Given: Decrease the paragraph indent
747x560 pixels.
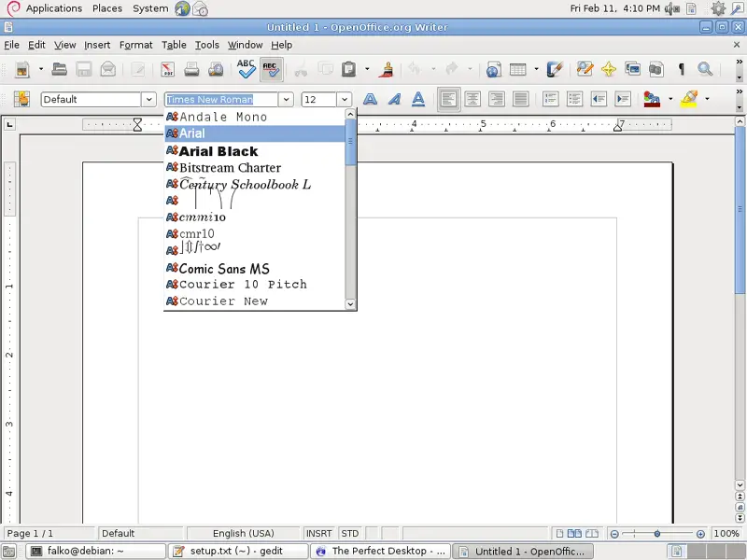Looking at the screenshot, I should pos(599,99).
